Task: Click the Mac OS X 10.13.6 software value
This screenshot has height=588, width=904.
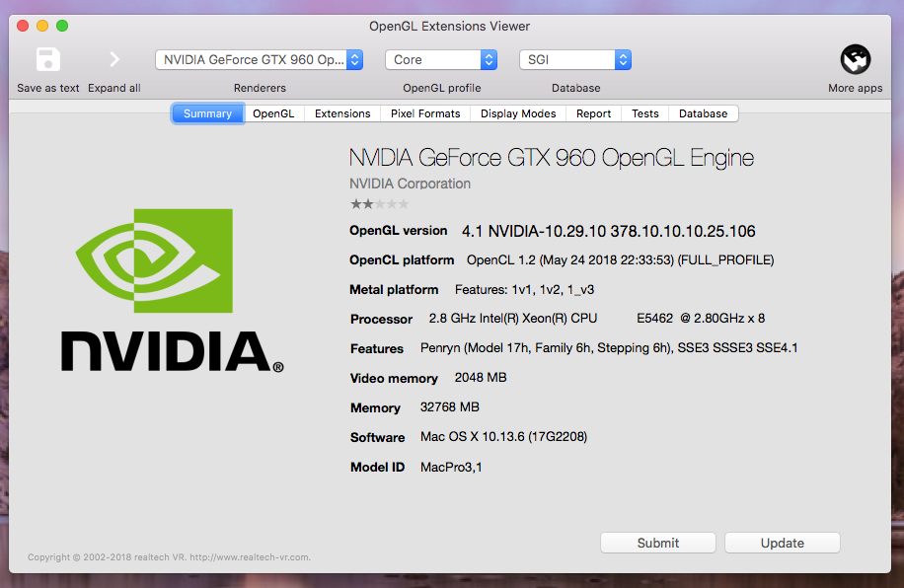Action: (504, 436)
